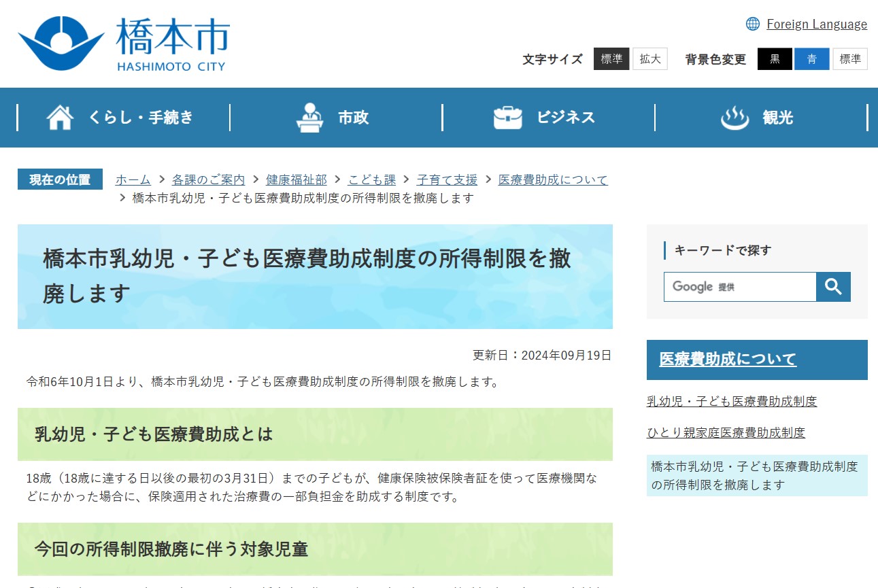
Task: Open the Foreign Language link
Action: pos(816,24)
